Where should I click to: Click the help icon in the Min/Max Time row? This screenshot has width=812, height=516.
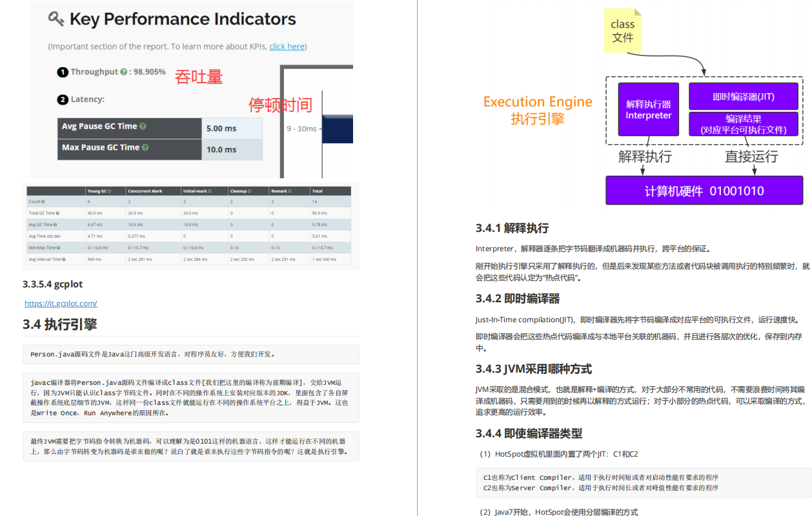(x=59, y=248)
